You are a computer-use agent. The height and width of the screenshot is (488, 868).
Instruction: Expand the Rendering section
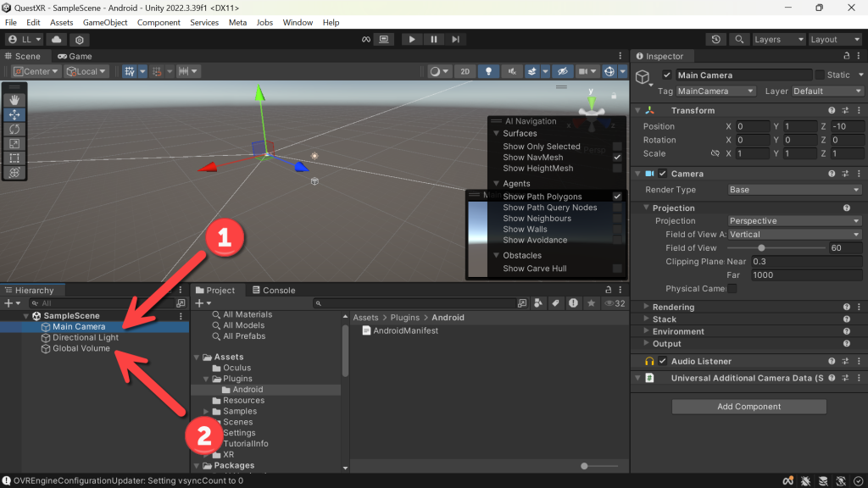point(646,307)
